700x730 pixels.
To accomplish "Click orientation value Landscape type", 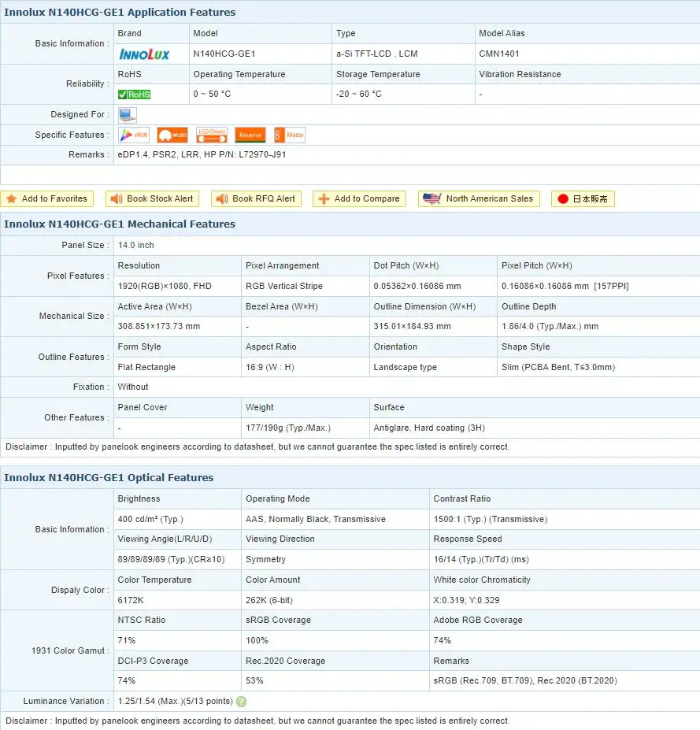I will (x=405, y=367).
